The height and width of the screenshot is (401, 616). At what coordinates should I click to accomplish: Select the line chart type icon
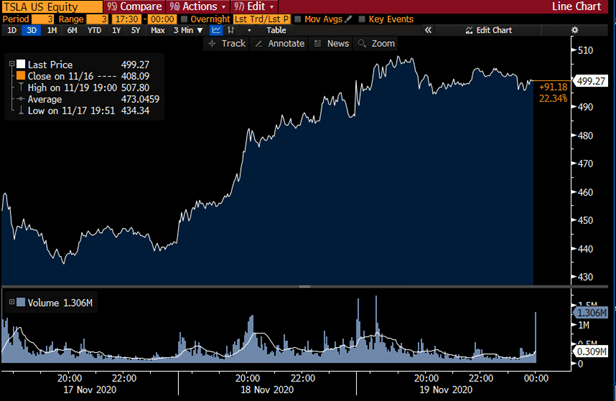[216, 30]
